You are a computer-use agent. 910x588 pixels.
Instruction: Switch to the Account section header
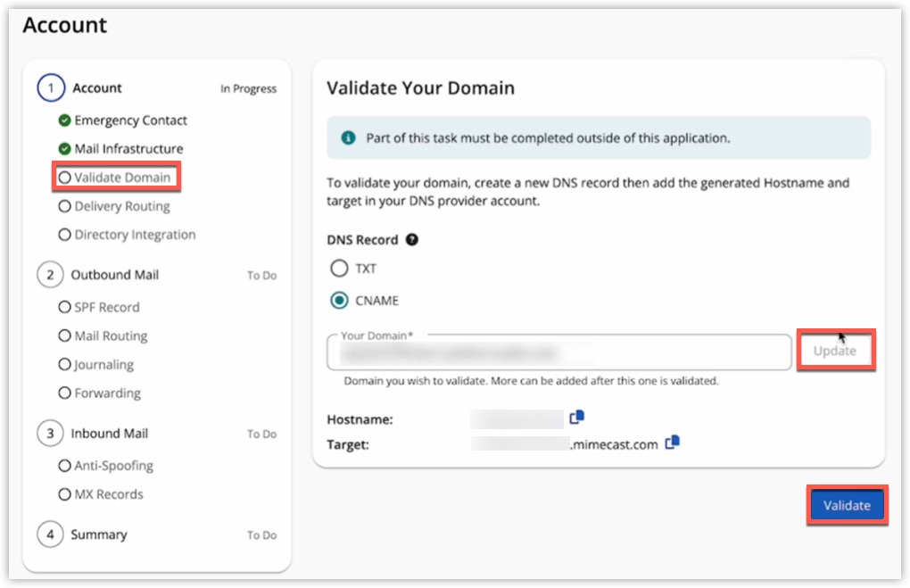click(97, 87)
